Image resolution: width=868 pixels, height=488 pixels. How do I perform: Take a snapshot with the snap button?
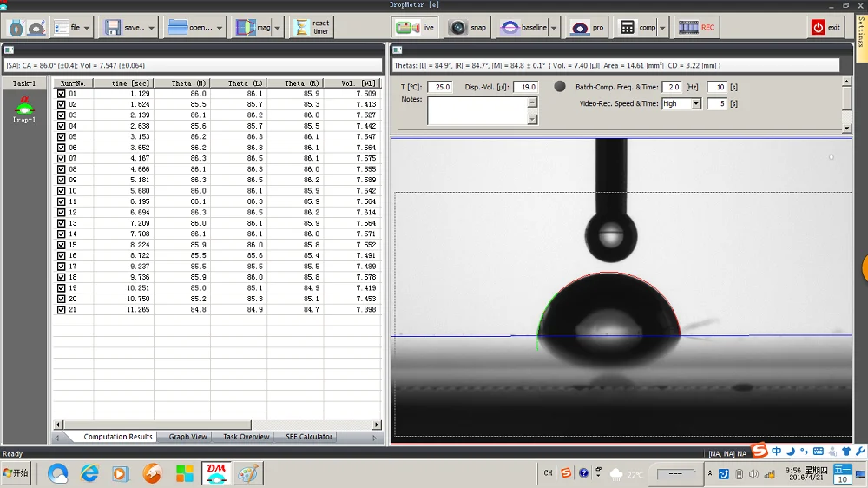pyautogui.click(x=468, y=28)
